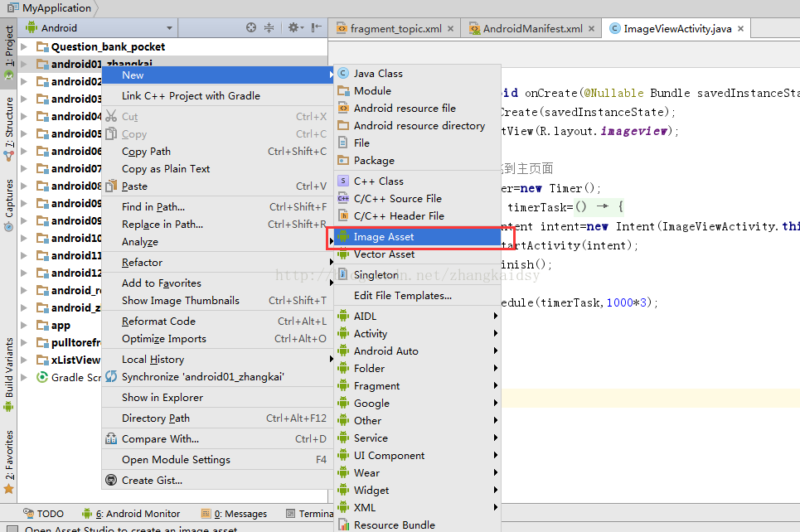Viewport: 800px width, 532px height.
Task: Choose Package in the New submenu
Action: coord(418,161)
